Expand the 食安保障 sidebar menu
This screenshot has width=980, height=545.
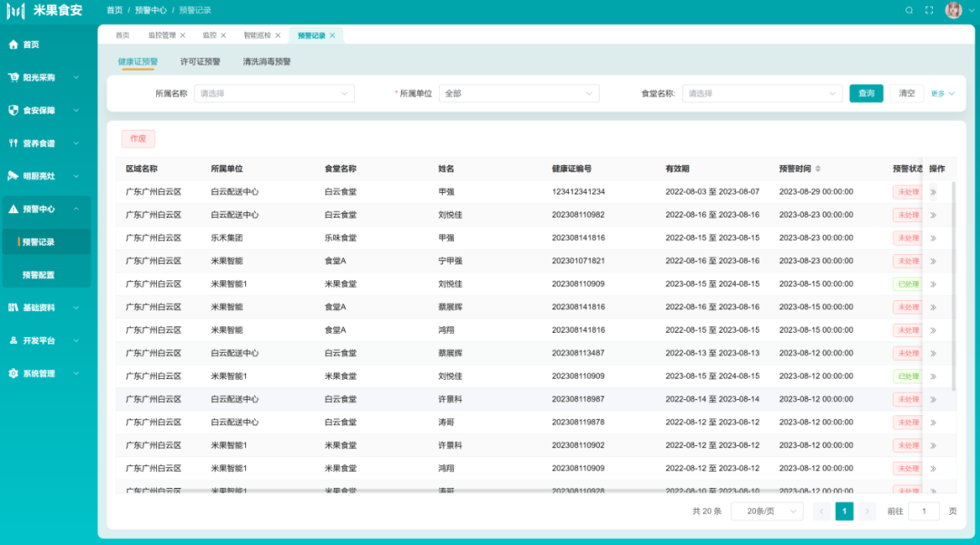tap(47, 111)
